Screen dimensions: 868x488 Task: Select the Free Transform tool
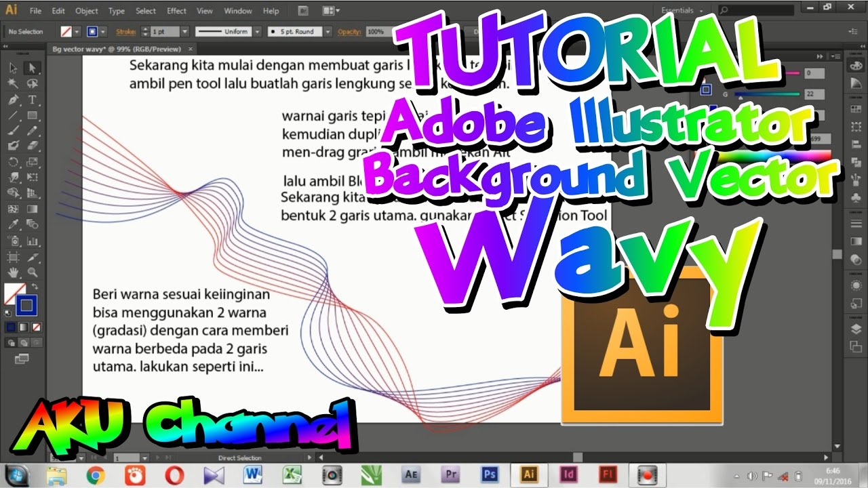point(32,178)
